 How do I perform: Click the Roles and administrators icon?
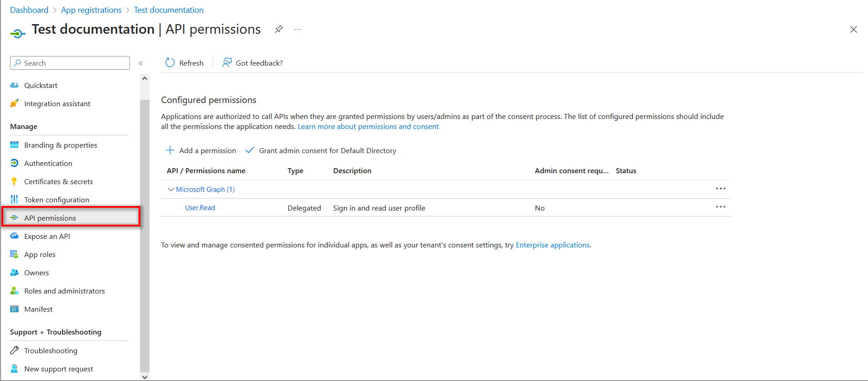15,291
